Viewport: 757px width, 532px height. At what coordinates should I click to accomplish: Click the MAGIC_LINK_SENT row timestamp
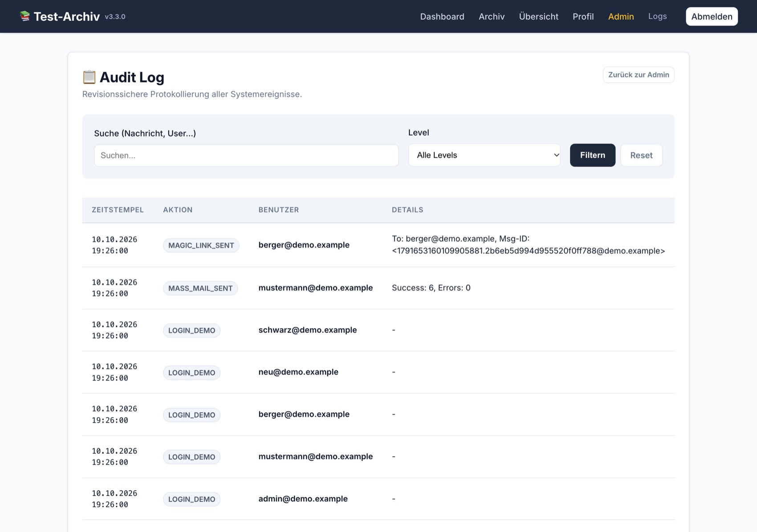tap(114, 245)
